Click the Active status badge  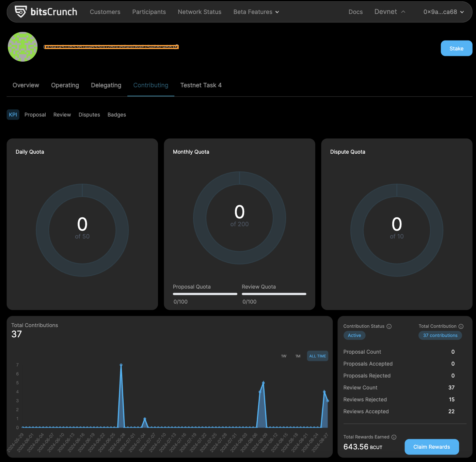pyautogui.click(x=354, y=336)
